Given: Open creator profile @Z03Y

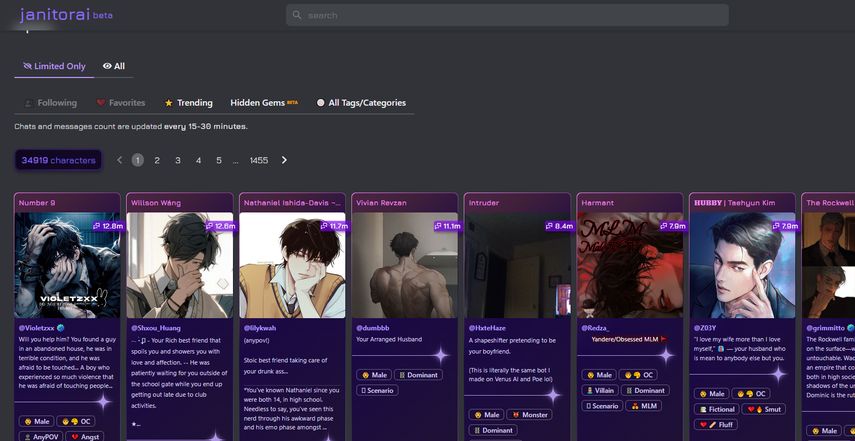Looking at the screenshot, I should click(x=705, y=328).
